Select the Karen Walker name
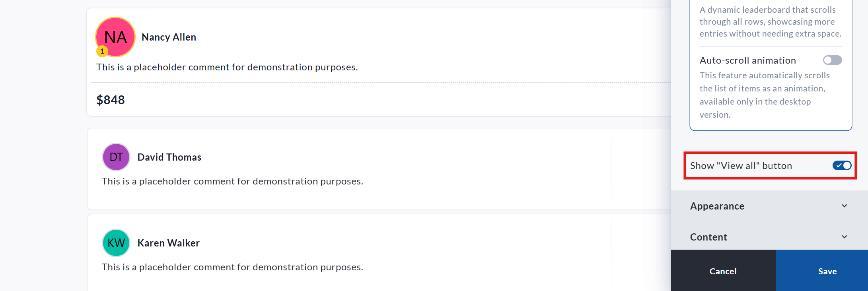 pos(168,243)
